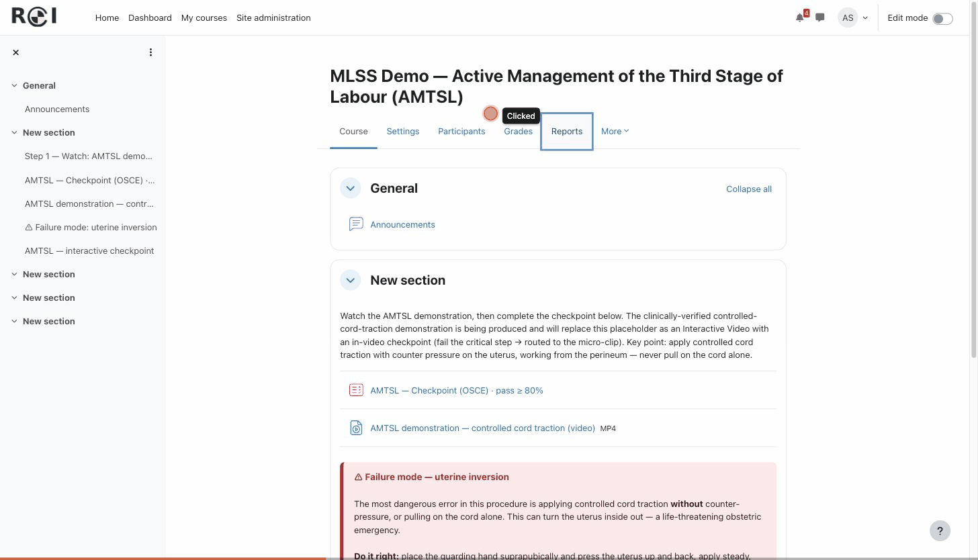Switch to the Participants tab
This screenshot has width=978, height=560.
(x=461, y=131)
